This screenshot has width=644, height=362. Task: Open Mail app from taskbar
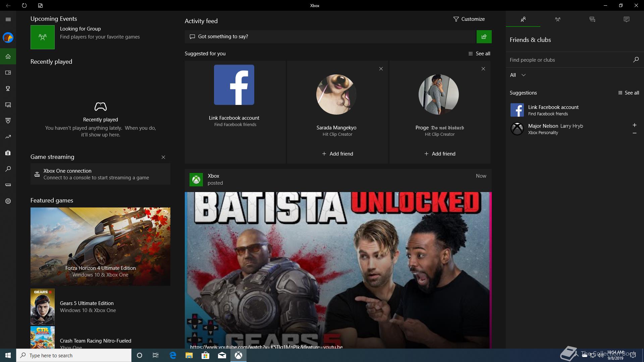pyautogui.click(x=222, y=355)
